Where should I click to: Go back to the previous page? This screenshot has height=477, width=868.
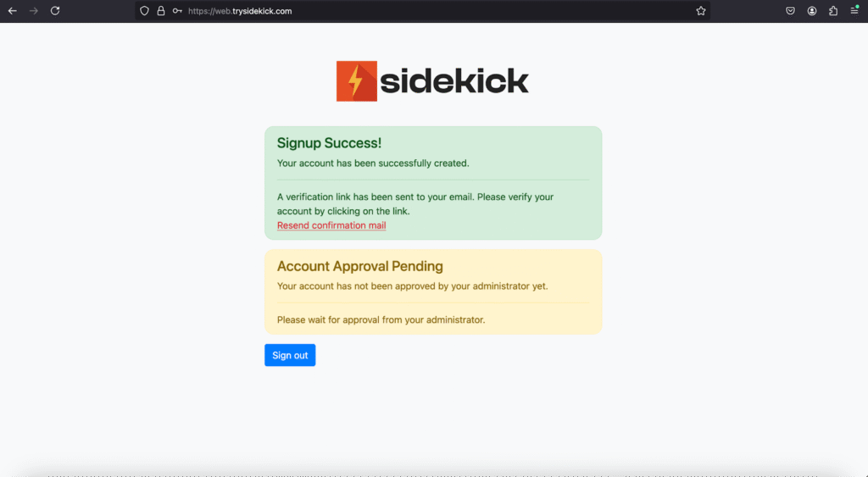tap(13, 11)
